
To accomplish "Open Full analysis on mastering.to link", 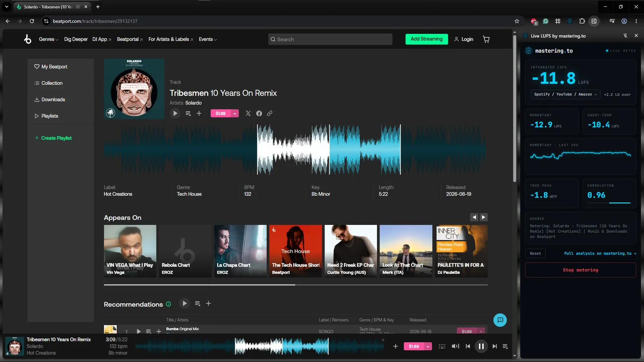I will 600,253.
